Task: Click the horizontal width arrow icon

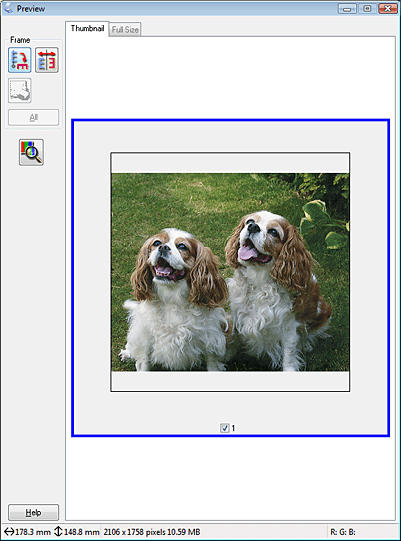Action: (x=9, y=532)
